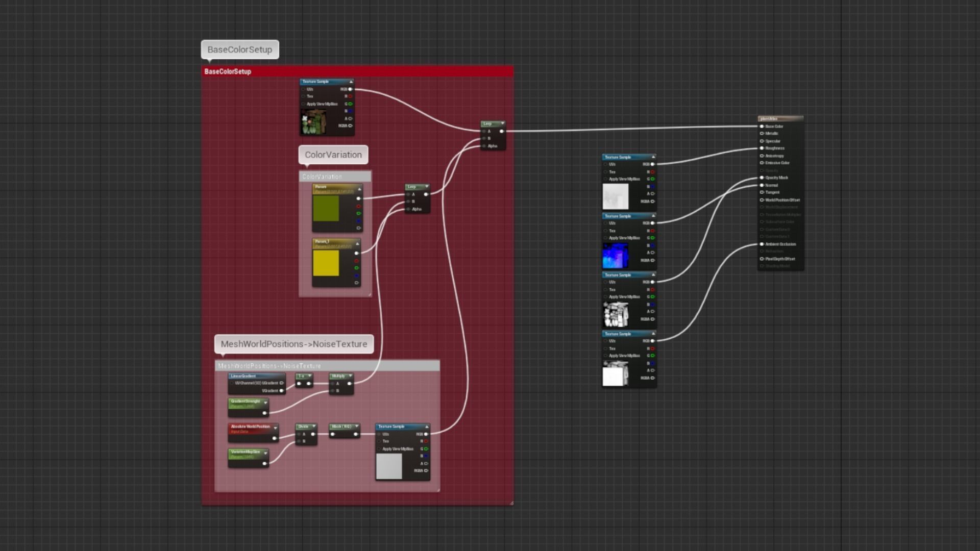Collapse the blue normal map Texture Sample
Image resolution: width=980 pixels, height=551 pixels.
tap(653, 216)
